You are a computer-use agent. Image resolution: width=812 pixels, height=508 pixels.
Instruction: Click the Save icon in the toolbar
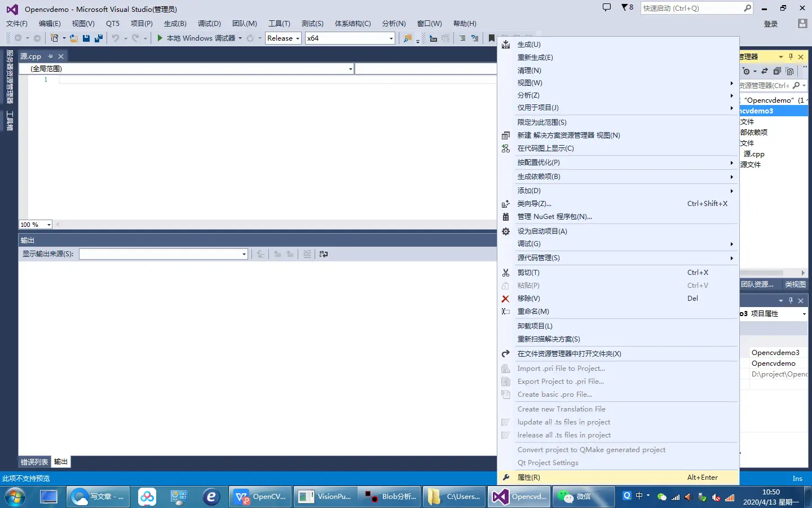tap(86, 38)
